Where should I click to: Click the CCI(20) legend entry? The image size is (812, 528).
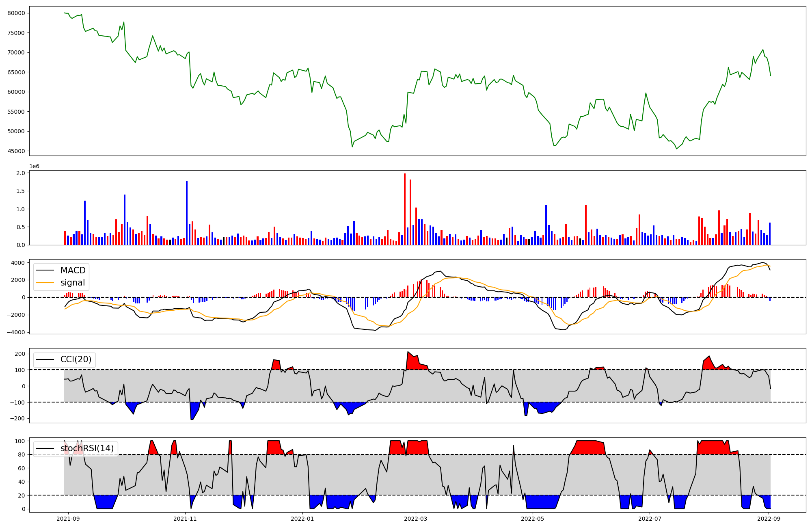[76, 359]
